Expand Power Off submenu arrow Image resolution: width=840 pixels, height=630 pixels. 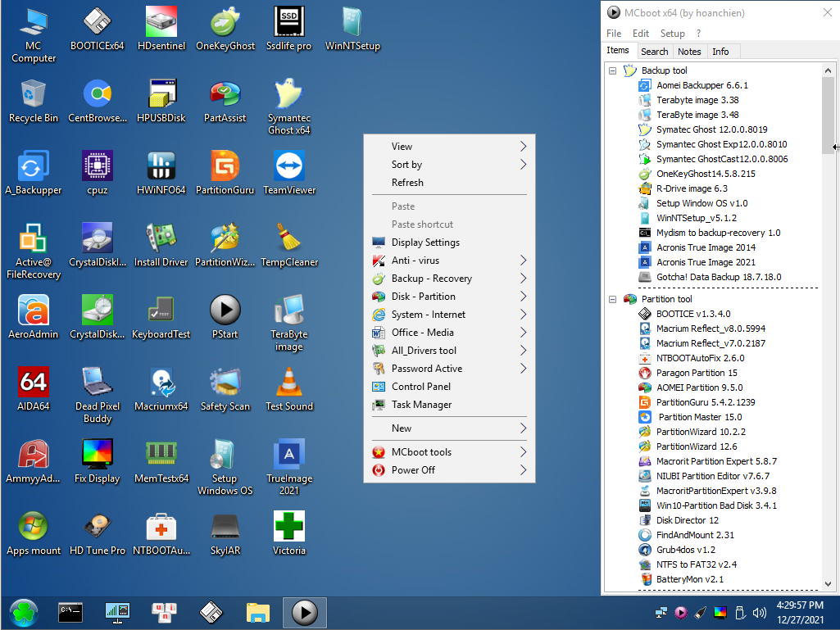click(x=523, y=469)
